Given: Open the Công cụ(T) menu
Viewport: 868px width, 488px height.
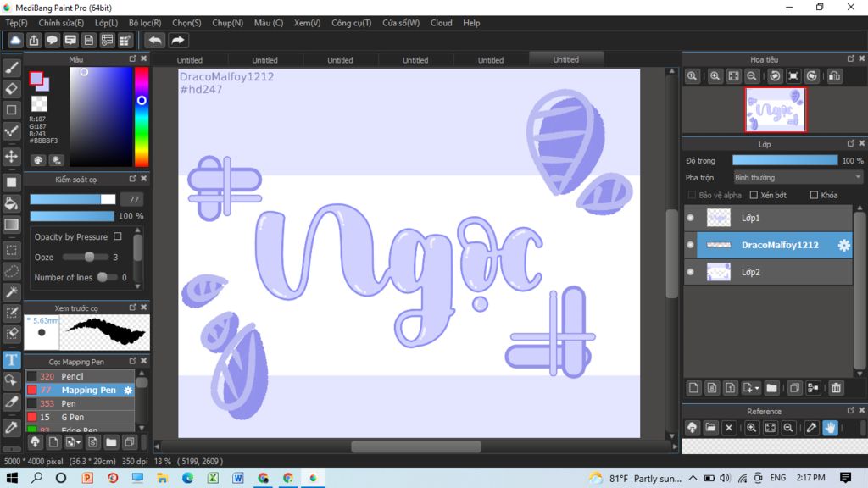Looking at the screenshot, I should (x=352, y=23).
